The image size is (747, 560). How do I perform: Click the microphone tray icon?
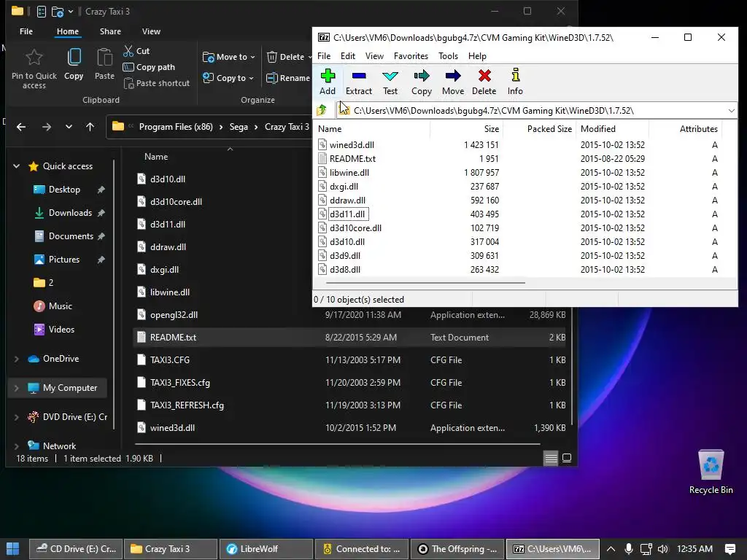pyautogui.click(x=628, y=549)
